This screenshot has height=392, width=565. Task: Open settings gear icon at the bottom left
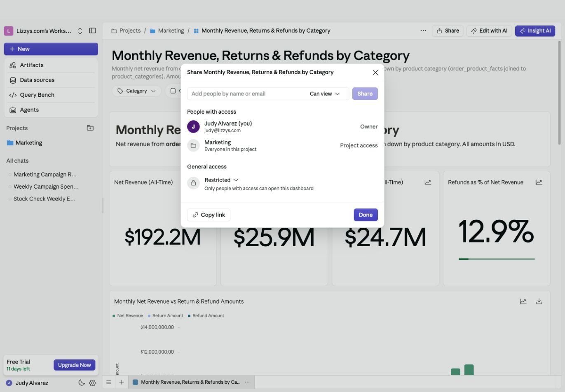coord(92,383)
